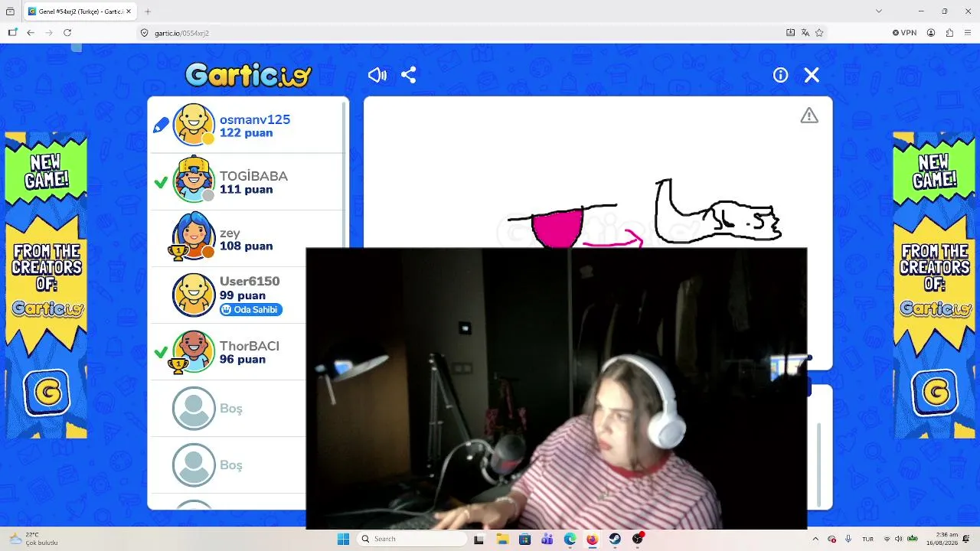Click the taskbar Search box
The width and height of the screenshot is (980, 551).
pyautogui.click(x=413, y=539)
